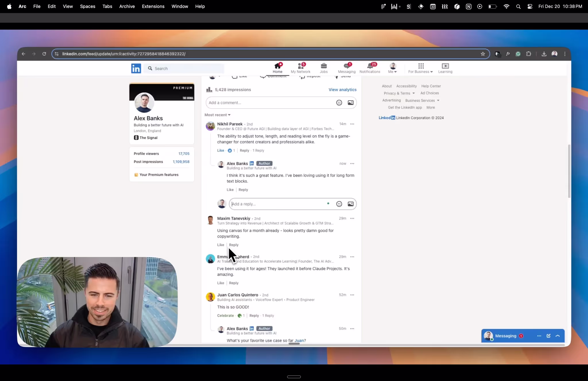Viewport: 588px width, 381px height.
Task: Attach image in the reply box
Action: 351,204
